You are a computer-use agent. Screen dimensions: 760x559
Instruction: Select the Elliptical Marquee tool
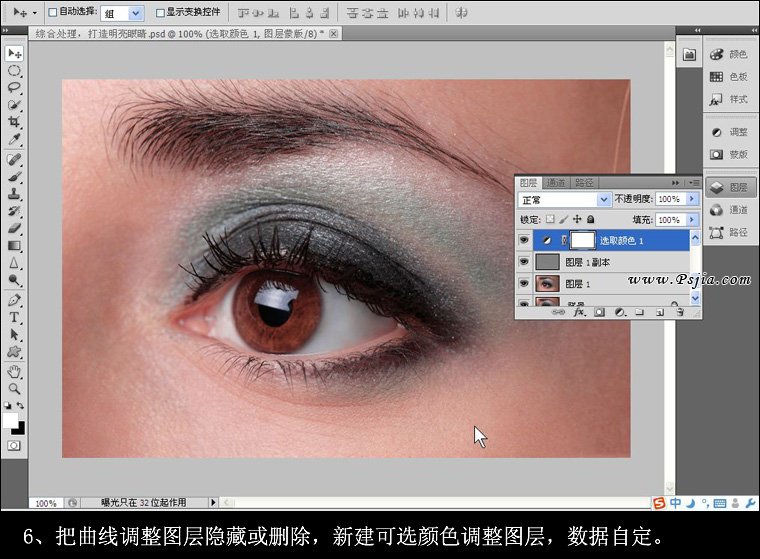click(15, 71)
